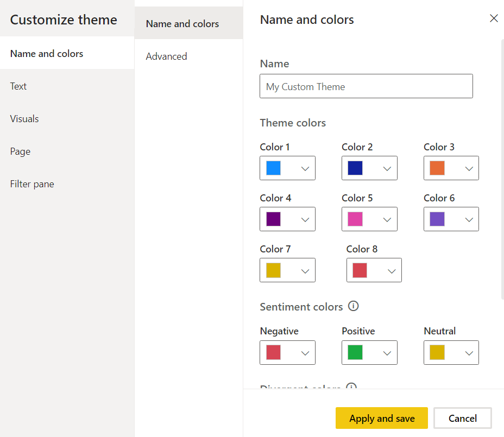Click the Color 7 yellow swatch

pos(273,270)
